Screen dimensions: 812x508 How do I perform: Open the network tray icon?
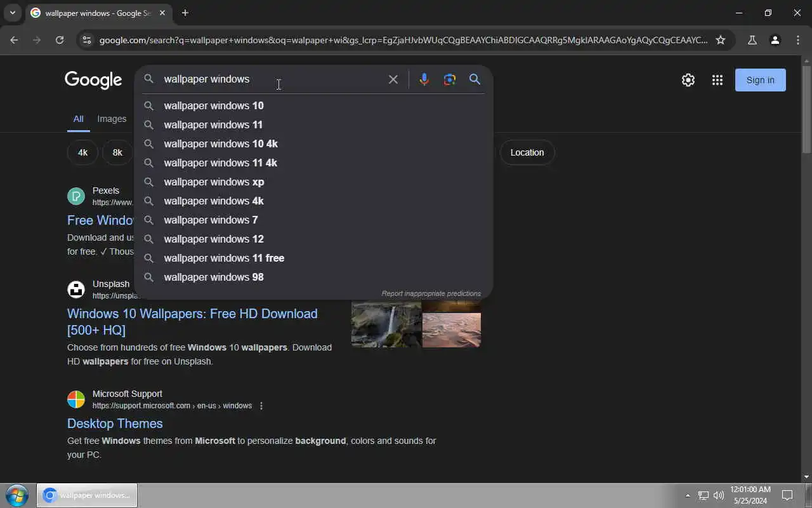click(x=704, y=495)
